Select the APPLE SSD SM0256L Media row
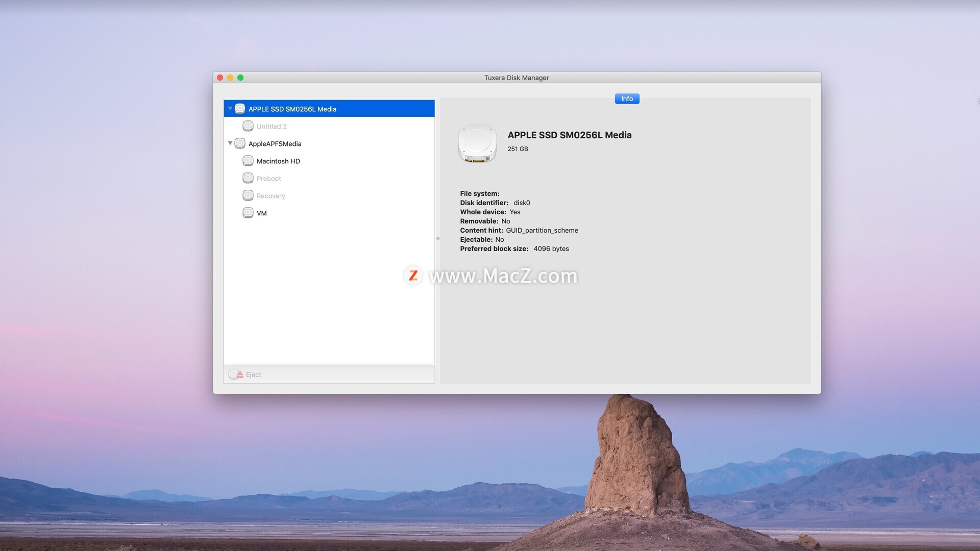This screenshot has height=551, width=980. click(x=329, y=109)
